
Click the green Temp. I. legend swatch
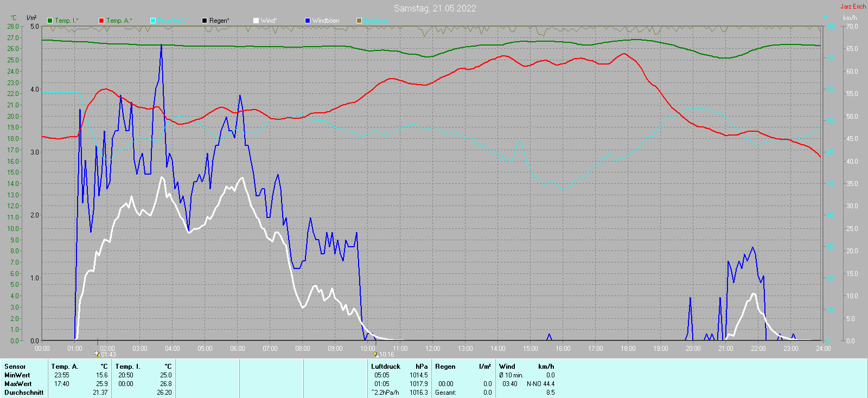[x=50, y=21]
